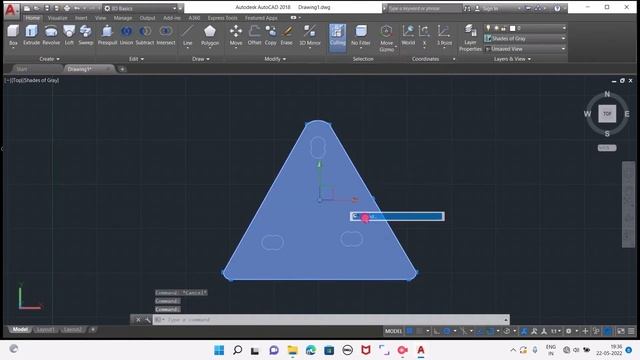Click the Extrude tool

(x=31, y=35)
